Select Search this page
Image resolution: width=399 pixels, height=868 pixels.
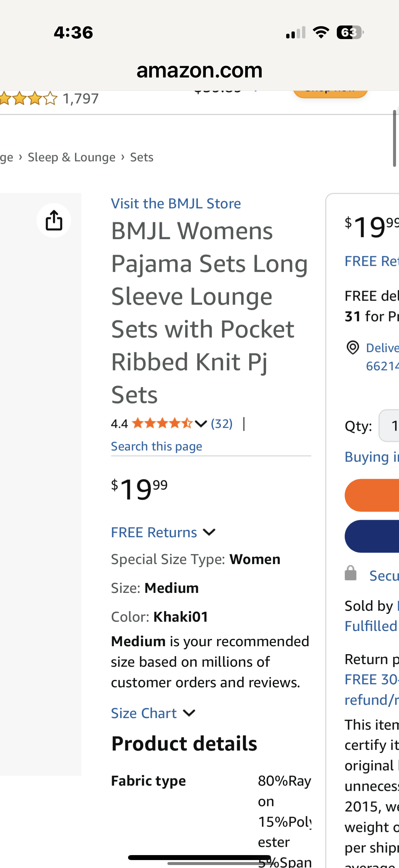pos(156,446)
